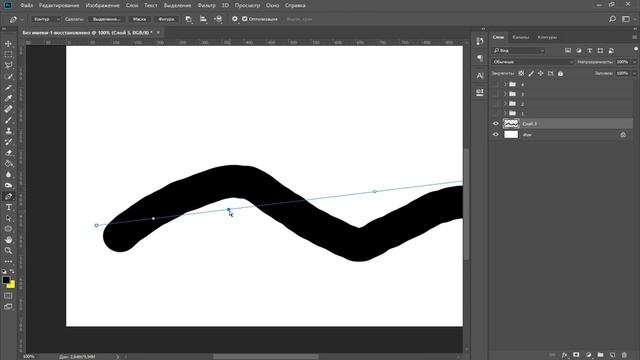The width and height of the screenshot is (640, 360).
Task: Select the Rectangular Marquee tool
Action: (8, 54)
